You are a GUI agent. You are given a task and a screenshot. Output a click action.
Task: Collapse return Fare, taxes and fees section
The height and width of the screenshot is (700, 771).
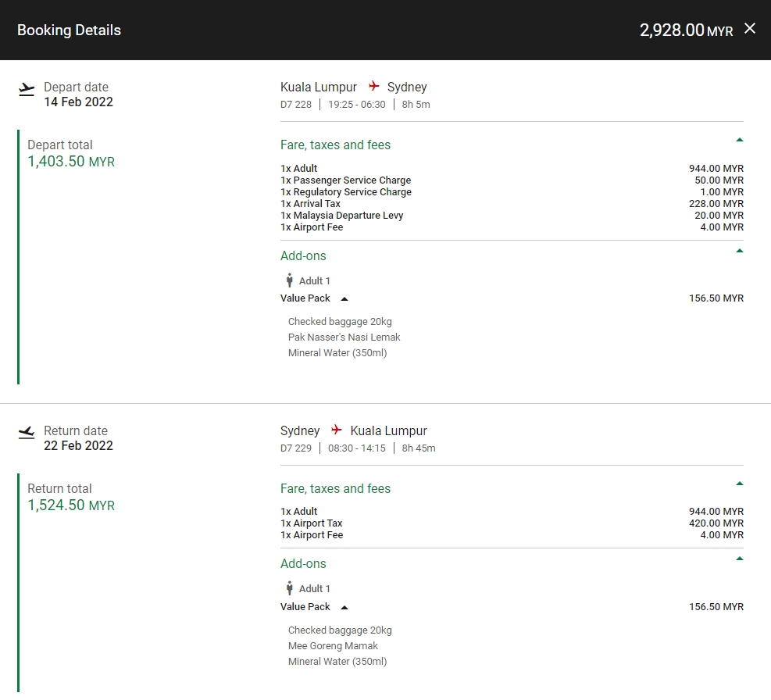739,484
